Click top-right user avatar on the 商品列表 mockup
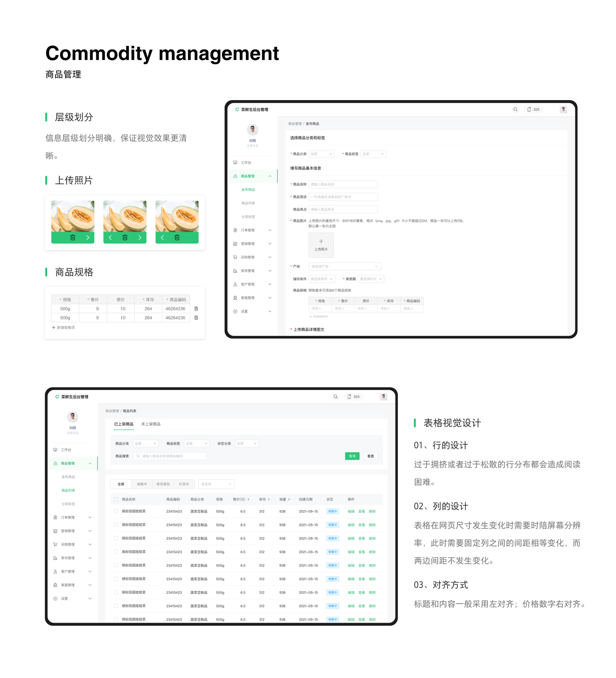 [x=383, y=397]
